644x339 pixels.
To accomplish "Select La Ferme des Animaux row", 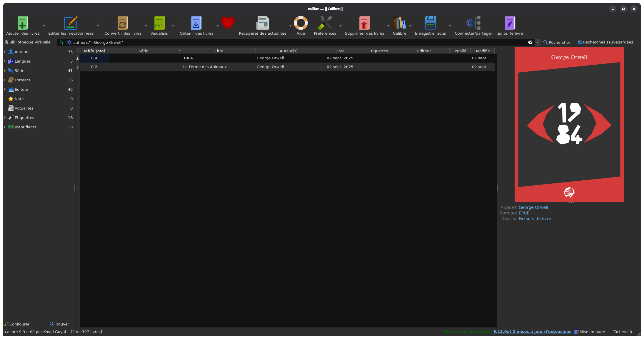I will coord(287,67).
